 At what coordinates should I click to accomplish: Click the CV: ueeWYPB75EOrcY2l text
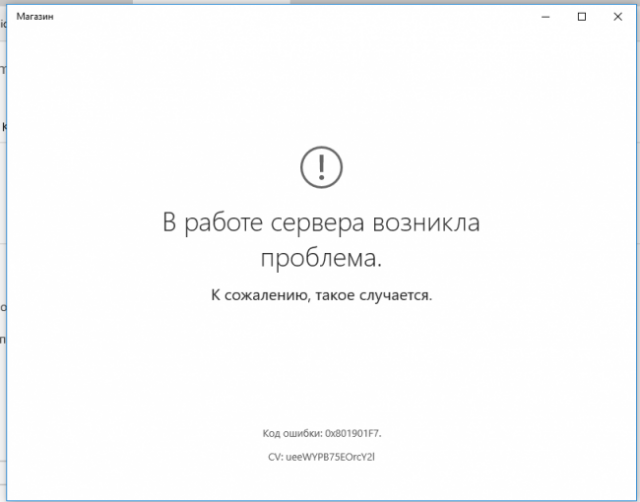click(322, 457)
